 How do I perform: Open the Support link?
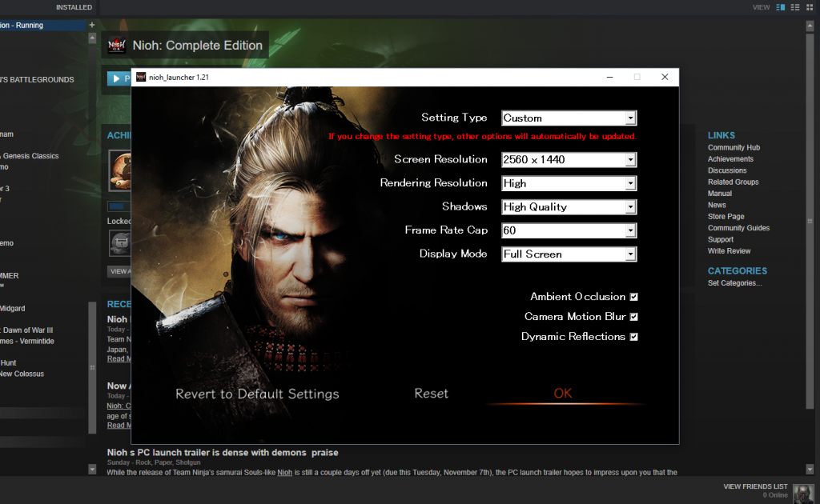coord(721,240)
